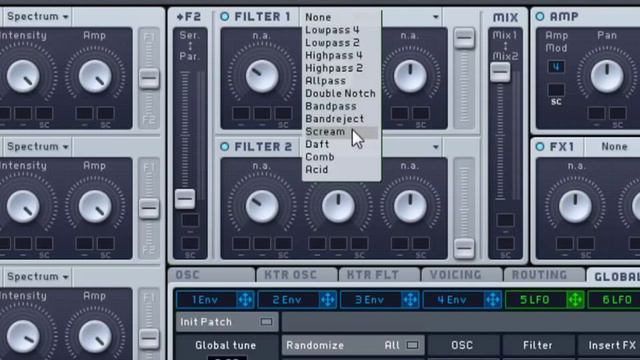Click the Filter 1 type dropdown arrow
This screenshot has width=640, height=360.
point(436,17)
